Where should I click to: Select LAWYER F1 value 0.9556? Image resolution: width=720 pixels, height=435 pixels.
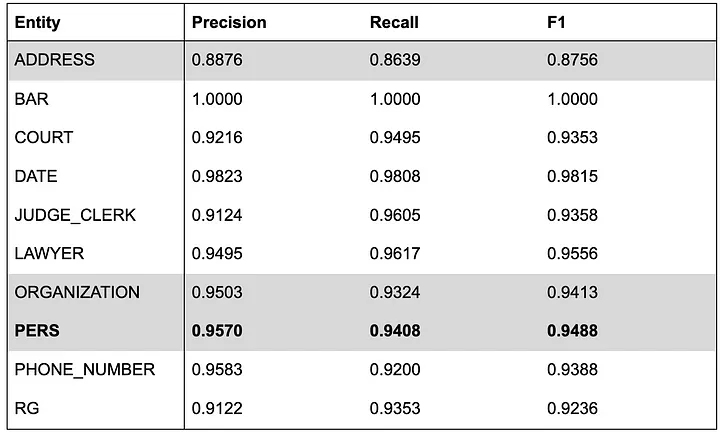[x=572, y=254]
